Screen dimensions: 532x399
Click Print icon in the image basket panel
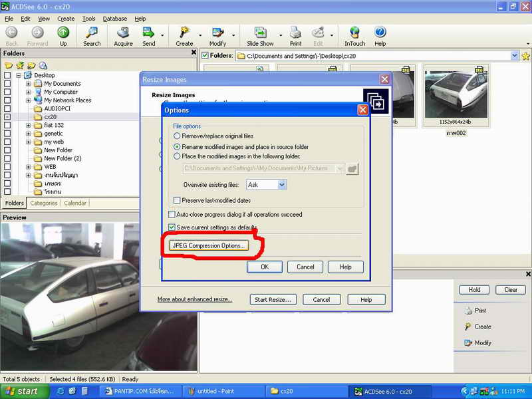point(468,310)
